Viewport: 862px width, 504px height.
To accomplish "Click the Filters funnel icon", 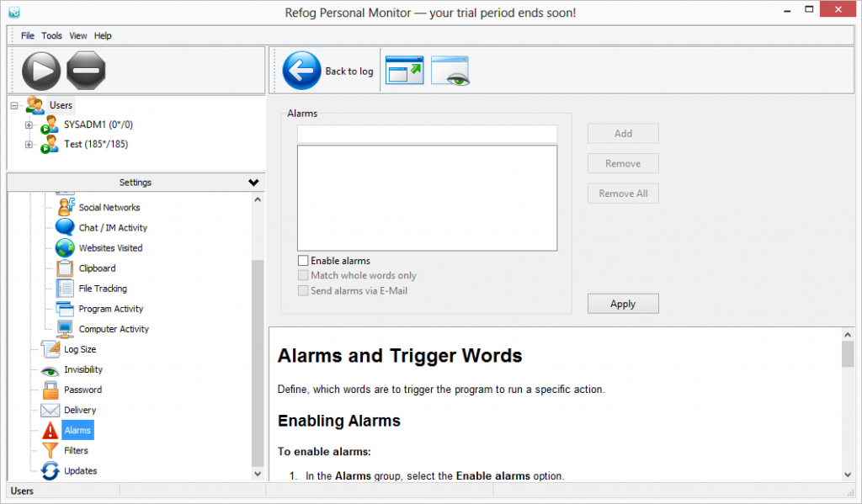I will point(51,451).
